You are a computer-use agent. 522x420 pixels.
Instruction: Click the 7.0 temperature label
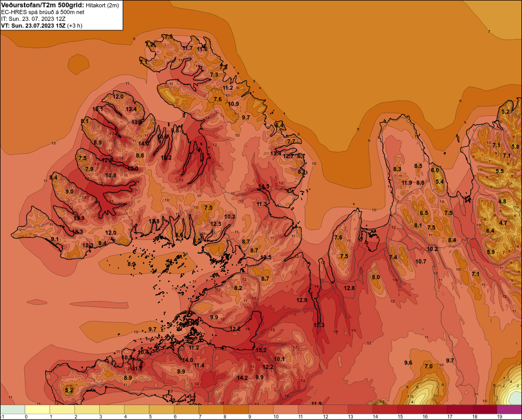click(x=429, y=366)
